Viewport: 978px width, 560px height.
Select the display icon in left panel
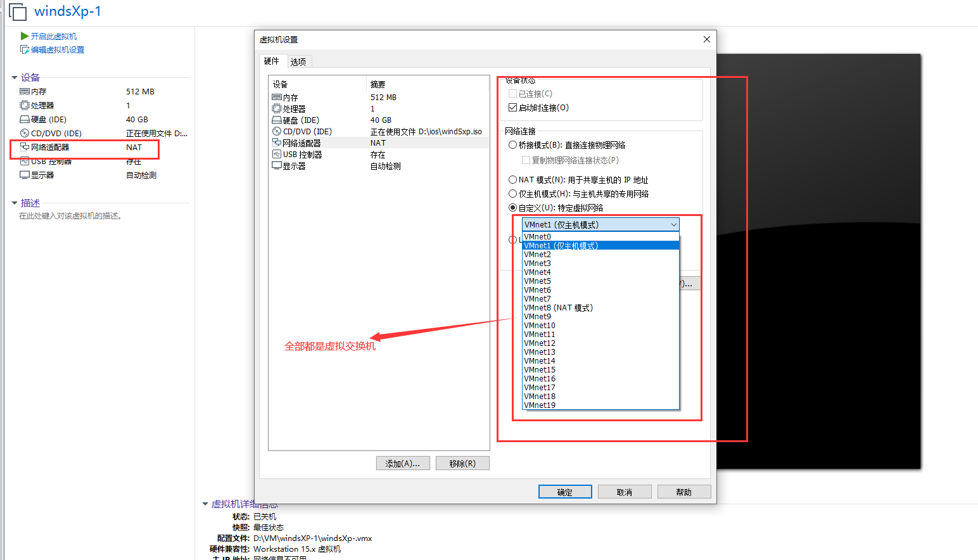(25, 175)
